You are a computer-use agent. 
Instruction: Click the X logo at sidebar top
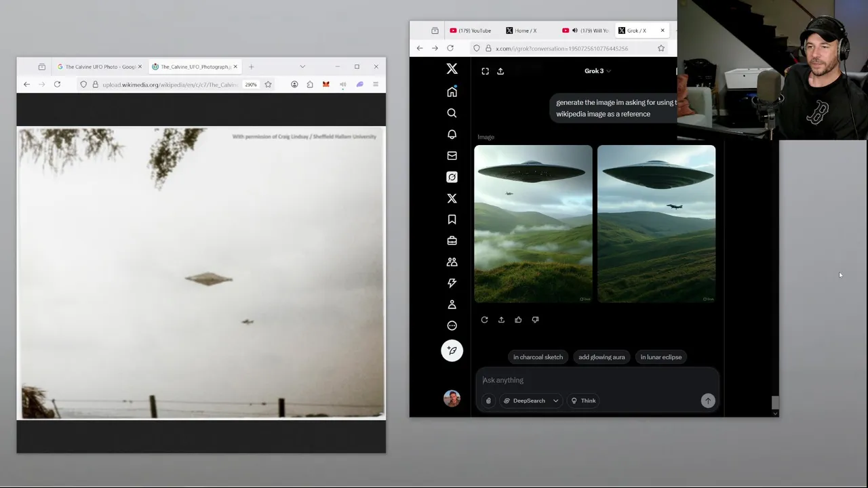(452, 69)
